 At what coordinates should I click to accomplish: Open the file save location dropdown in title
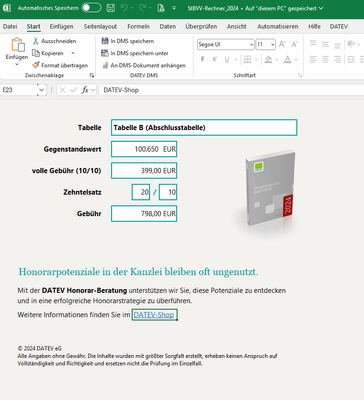321,8
